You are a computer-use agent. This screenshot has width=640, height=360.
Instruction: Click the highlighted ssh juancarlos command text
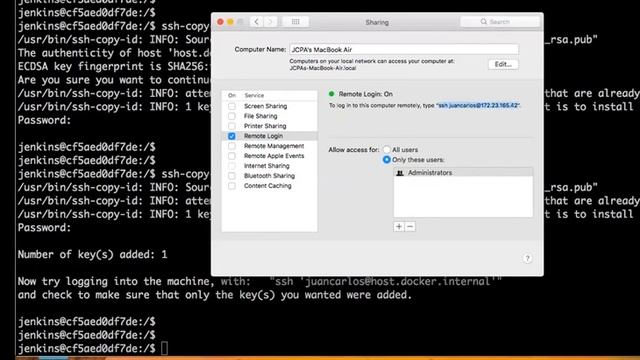(x=478, y=105)
